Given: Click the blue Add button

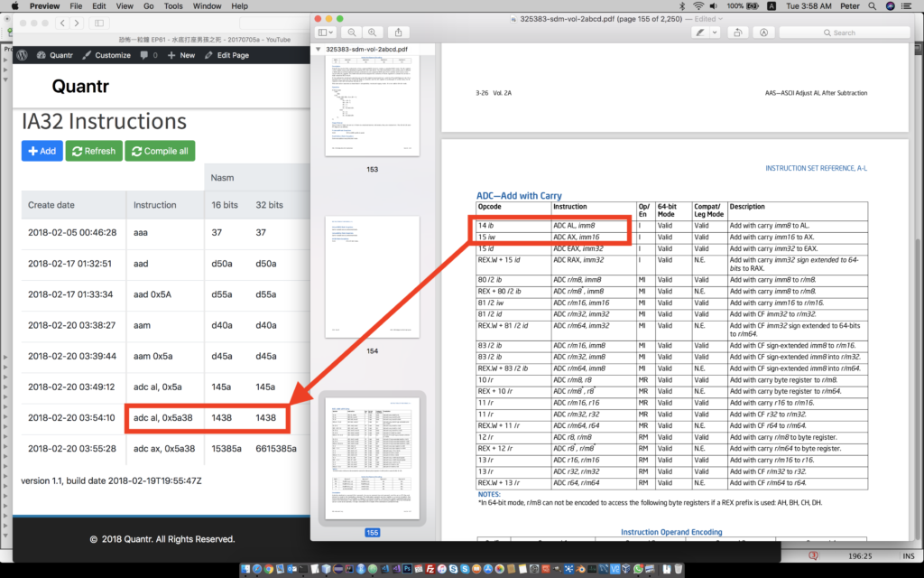Looking at the screenshot, I should coord(42,151).
